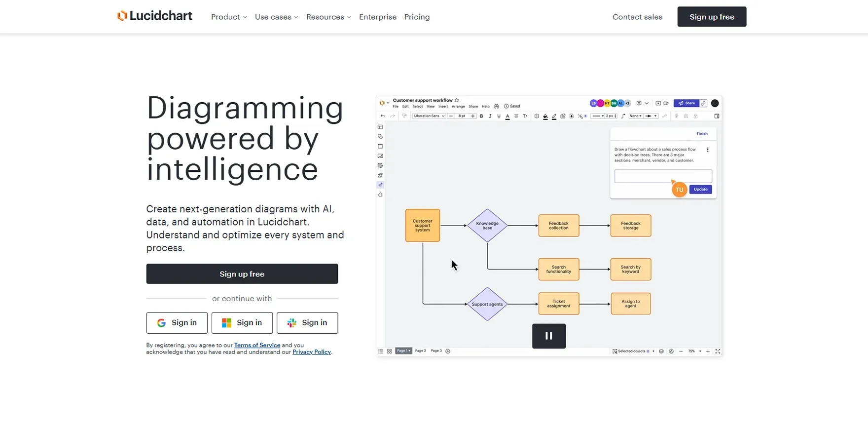
Task: Toggle the right panel icon in toolbar
Action: 717,116
